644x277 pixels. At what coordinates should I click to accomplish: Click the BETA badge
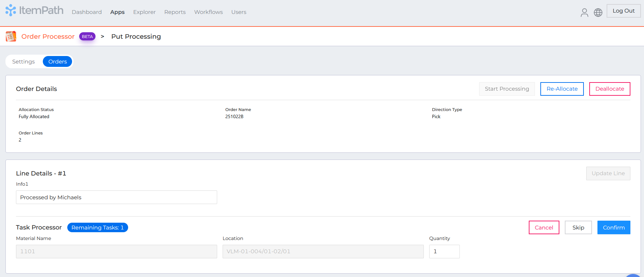[87, 36]
